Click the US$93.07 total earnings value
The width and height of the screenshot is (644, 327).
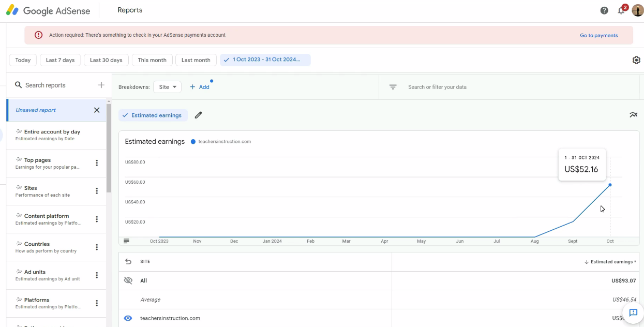pyautogui.click(x=623, y=281)
